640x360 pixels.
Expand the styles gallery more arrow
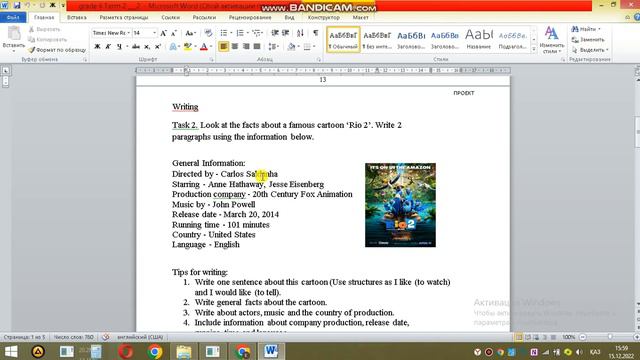click(534, 49)
